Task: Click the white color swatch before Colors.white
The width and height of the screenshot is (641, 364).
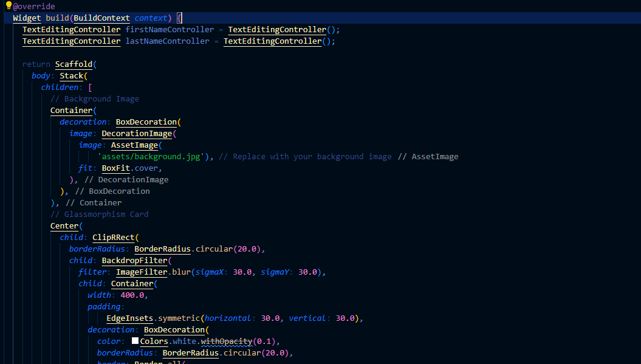Action: point(135,341)
